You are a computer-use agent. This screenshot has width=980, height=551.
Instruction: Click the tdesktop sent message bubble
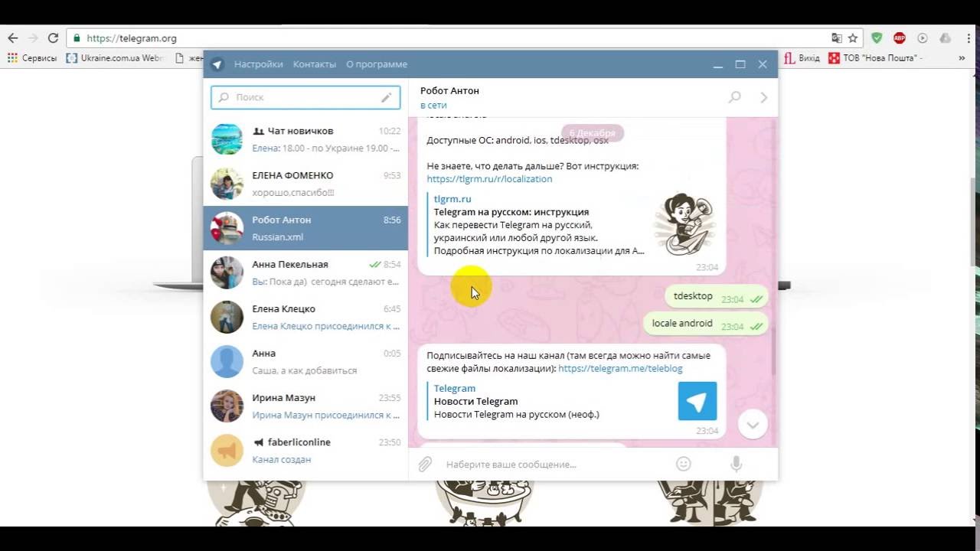(x=716, y=297)
